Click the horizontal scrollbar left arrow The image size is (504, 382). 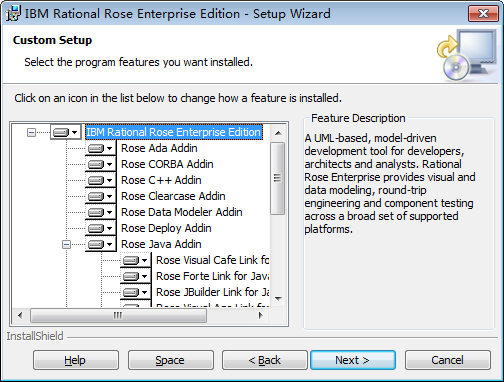pos(20,315)
